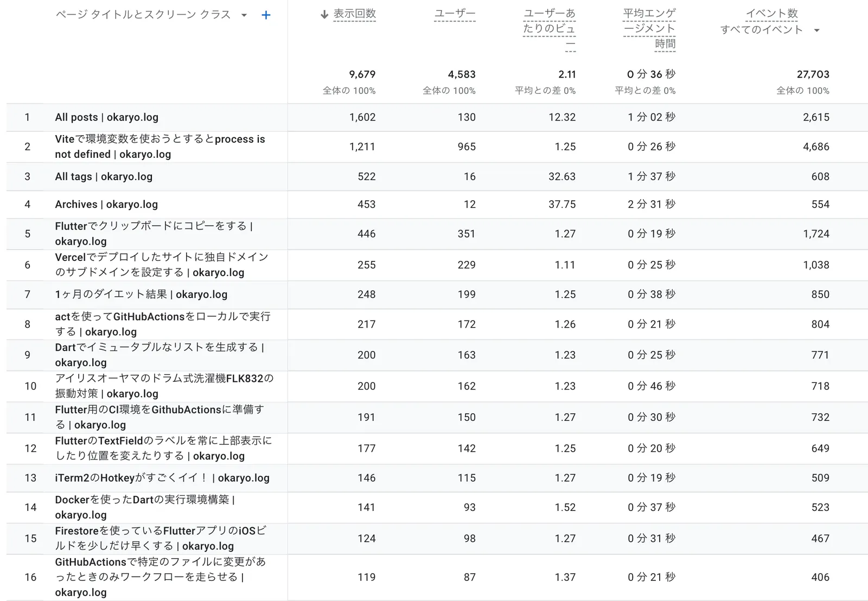This screenshot has height=601, width=868.
Task: Click the Flutterでクリップボードにコピーをする title
Action: [154, 233]
